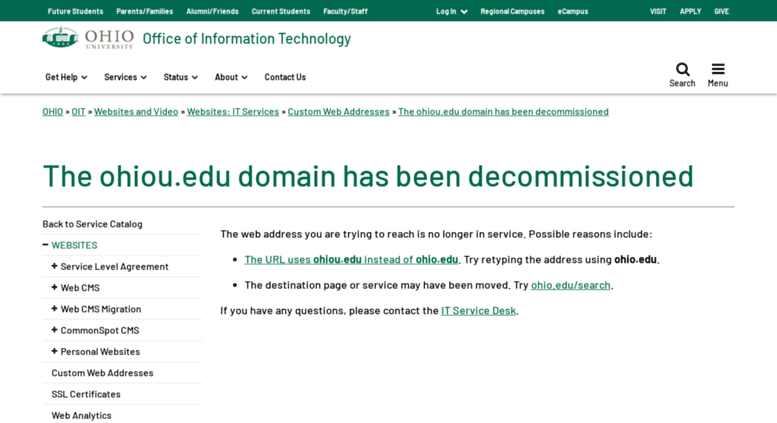Select Alumni/Friends in top bar
Image resolution: width=777 pixels, height=423 pixels.
(212, 11)
